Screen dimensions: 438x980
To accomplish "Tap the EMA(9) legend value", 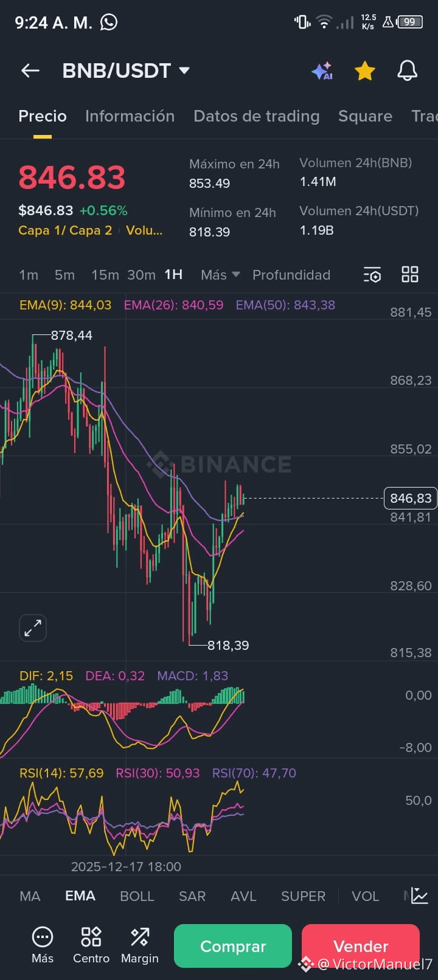I will (x=65, y=305).
